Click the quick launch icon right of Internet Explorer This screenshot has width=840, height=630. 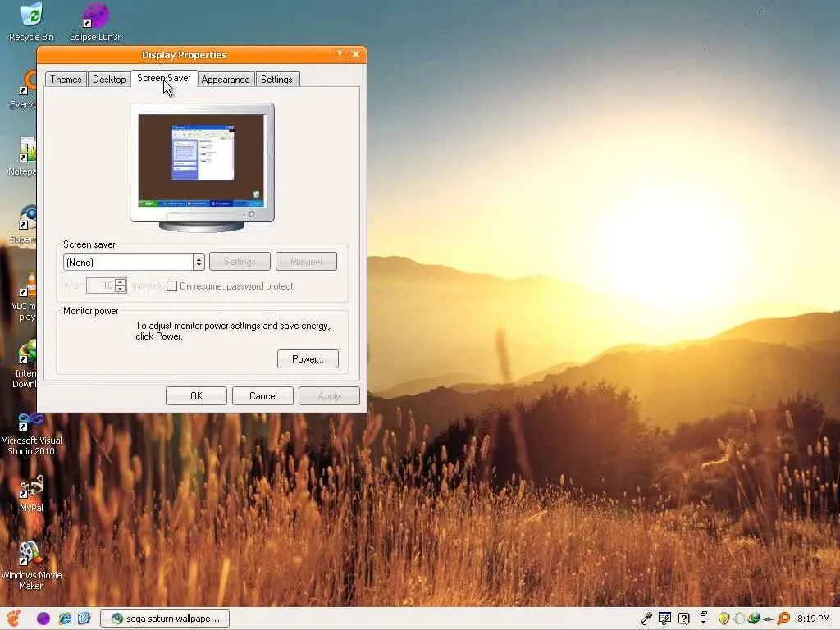[84, 619]
